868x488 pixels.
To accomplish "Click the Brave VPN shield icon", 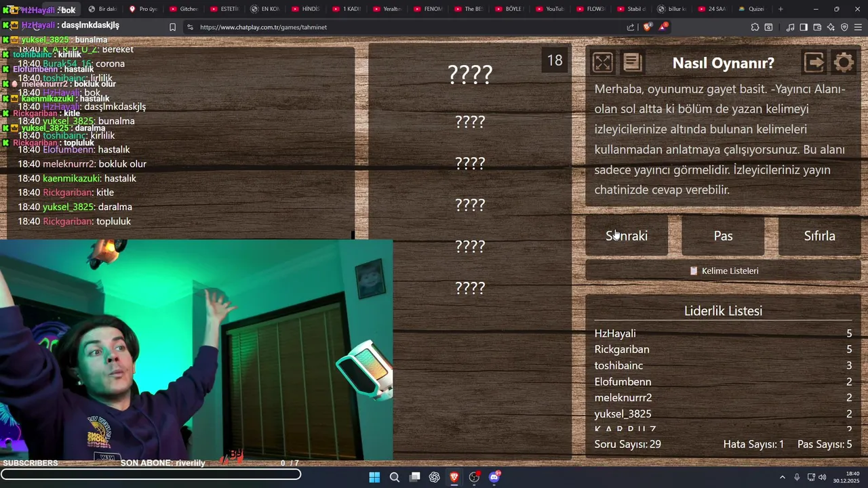I will tap(844, 27).
